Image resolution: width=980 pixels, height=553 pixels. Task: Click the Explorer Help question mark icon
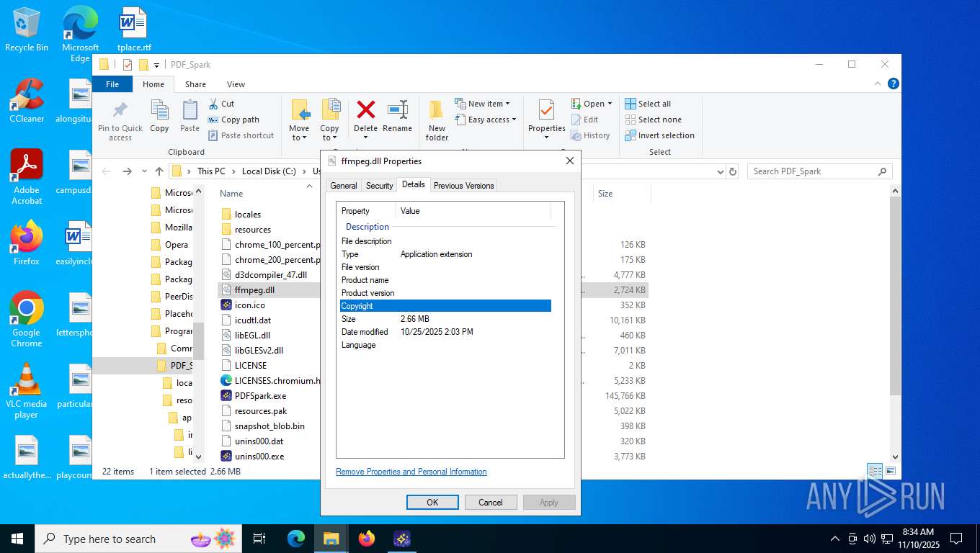894,84
